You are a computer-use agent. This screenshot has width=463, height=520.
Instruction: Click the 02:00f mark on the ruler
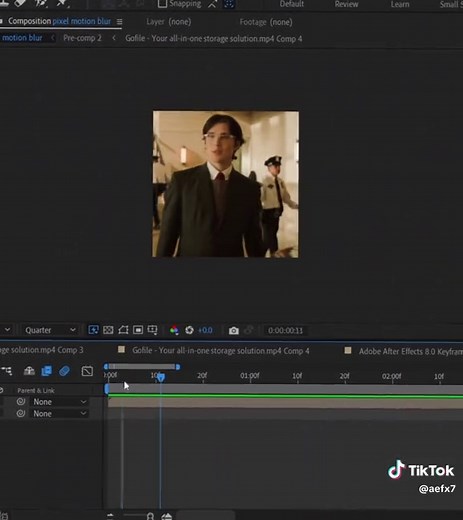[392, 376]
